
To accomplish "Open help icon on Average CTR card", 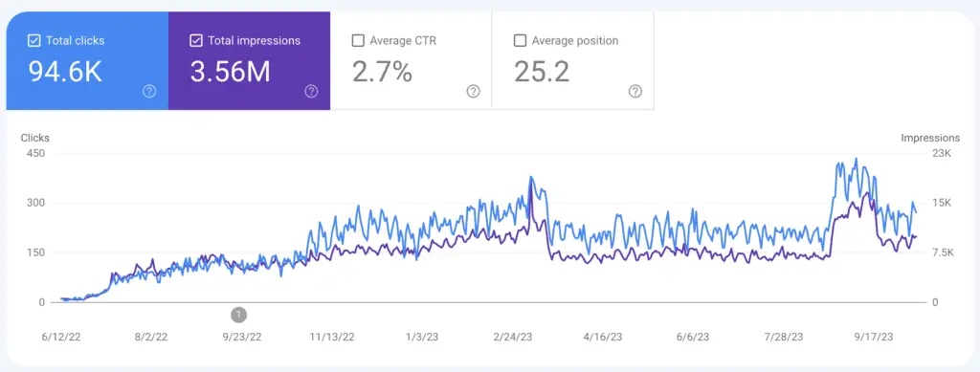I will pyautogui.click(x=473, y=92).
